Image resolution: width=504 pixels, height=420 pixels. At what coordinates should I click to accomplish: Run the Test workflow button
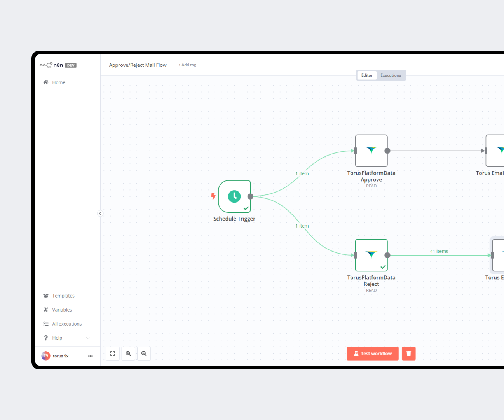[x=372, y=353]
